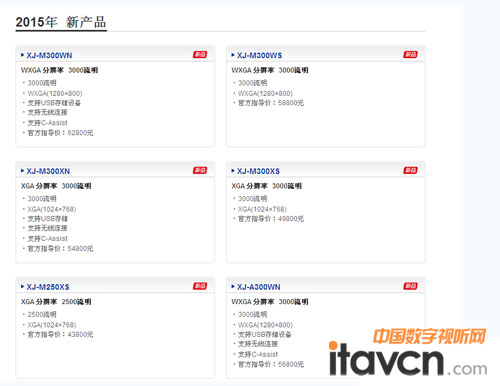Click the red new badge on XJ-M300WN
500x386 pixels.
(200, 55)
